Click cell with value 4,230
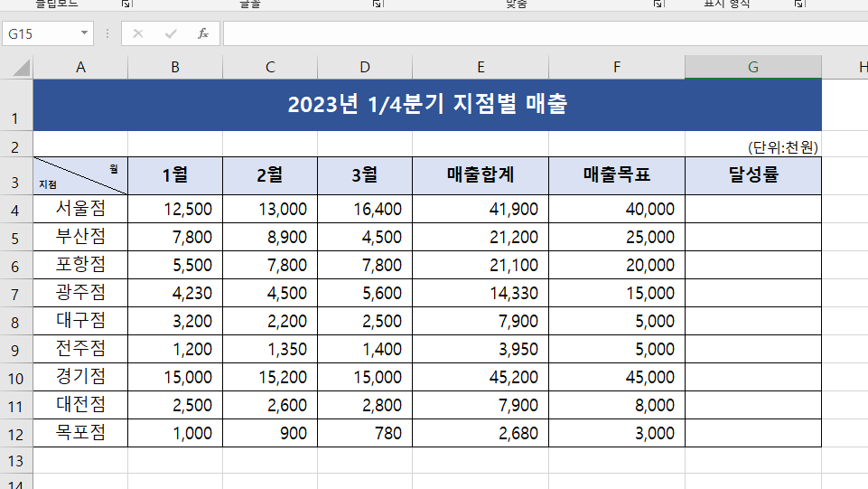Viewport: 868px width, 489px height. tap(175, 293)
